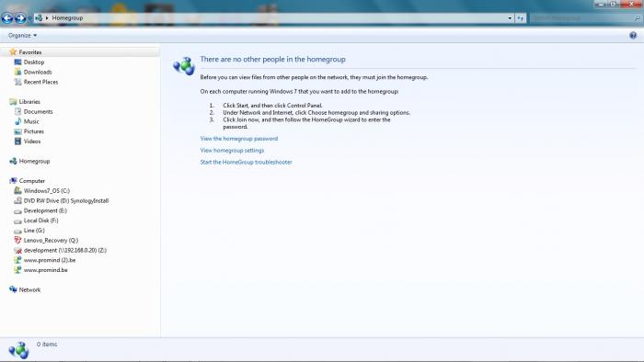
Task: Start the HomeGroup troubleshooter
Action: click(x=246, y=163)
